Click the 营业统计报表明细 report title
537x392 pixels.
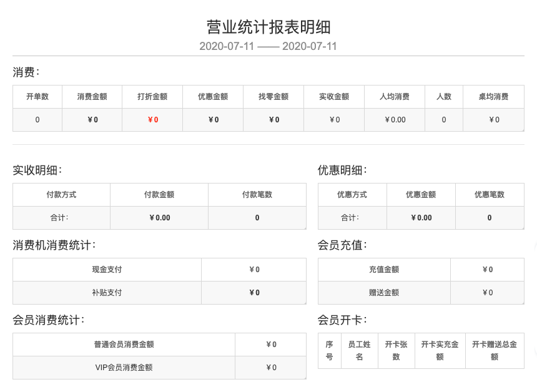click(268, 27)
